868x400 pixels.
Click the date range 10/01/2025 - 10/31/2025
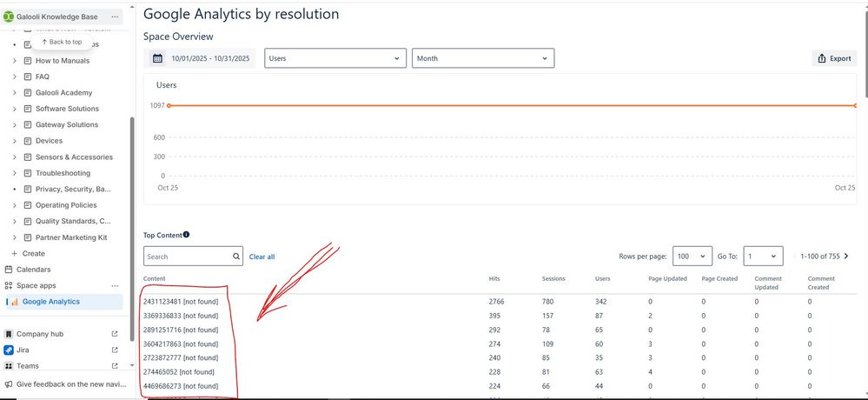210,58
